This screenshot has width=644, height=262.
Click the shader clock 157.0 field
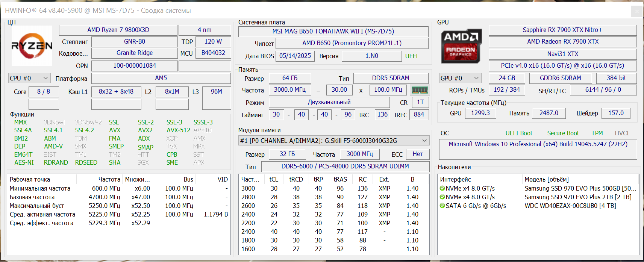click(x=616, y=113)
